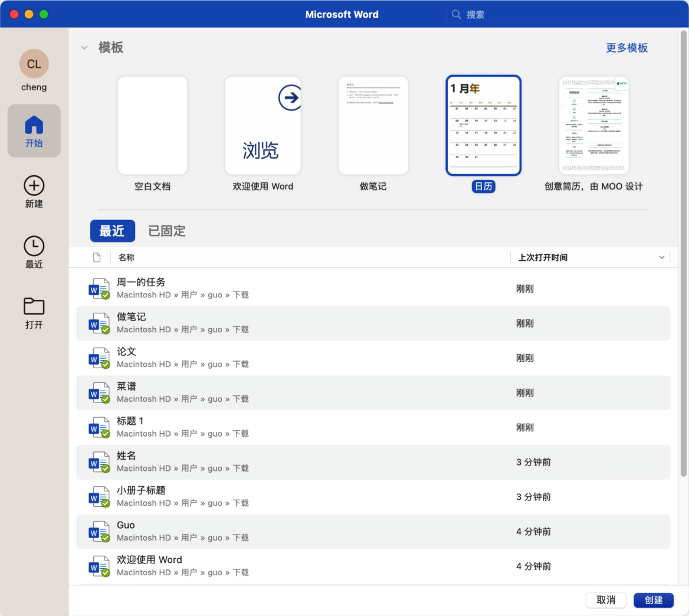
Task: Select the 最近 tab above the file list
Action: coord(112,231)
